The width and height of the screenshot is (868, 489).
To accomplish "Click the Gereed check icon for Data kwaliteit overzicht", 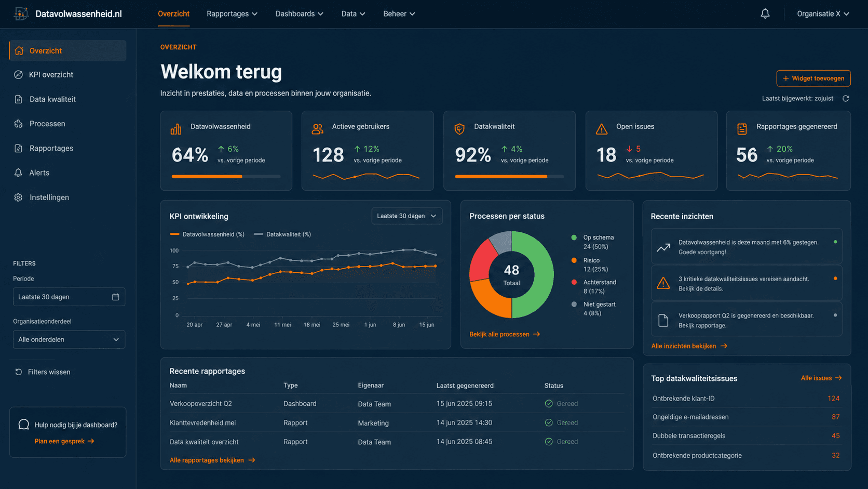I will pyautogui.click(x=549, y=442).
